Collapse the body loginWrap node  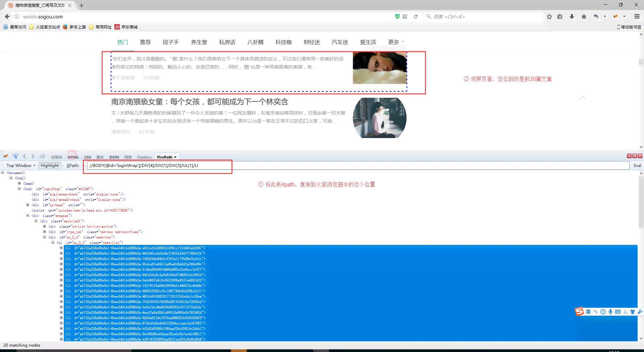[19, 189]
